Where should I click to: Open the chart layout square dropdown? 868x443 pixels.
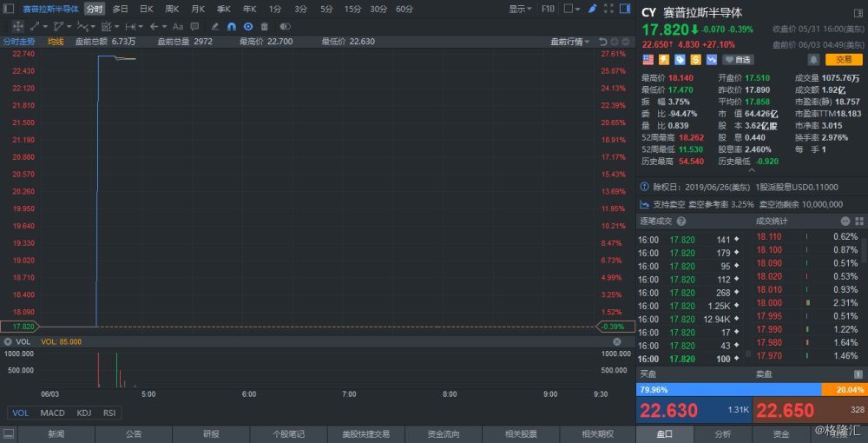(572, 9)
